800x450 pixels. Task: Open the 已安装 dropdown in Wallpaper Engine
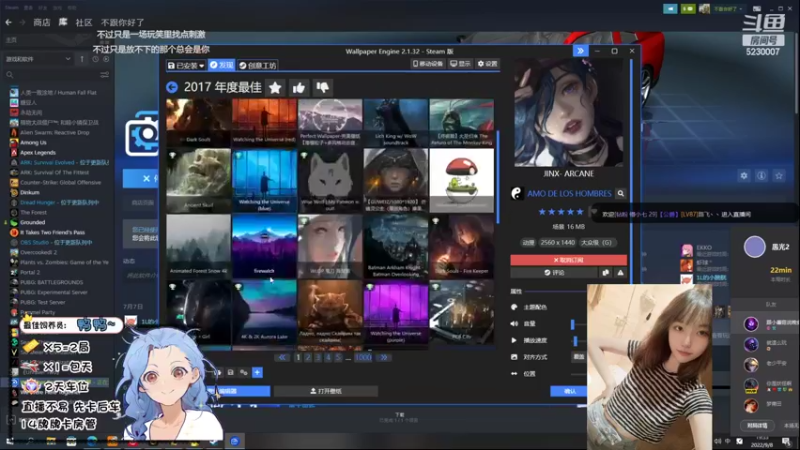coord(186,65)
